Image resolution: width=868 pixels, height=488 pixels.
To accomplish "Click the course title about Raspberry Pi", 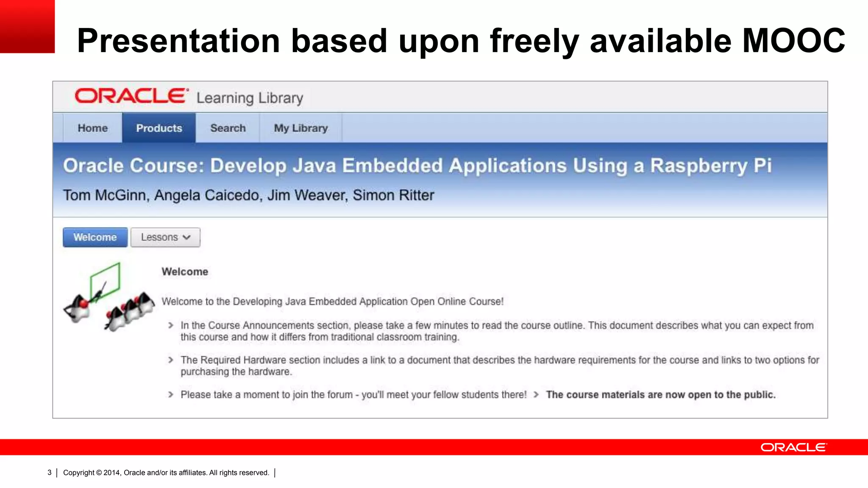I will point(417,166).
